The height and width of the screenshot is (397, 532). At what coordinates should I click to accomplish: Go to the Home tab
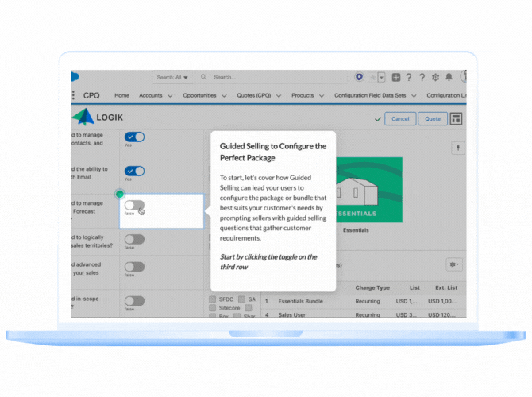coord(121,95)
